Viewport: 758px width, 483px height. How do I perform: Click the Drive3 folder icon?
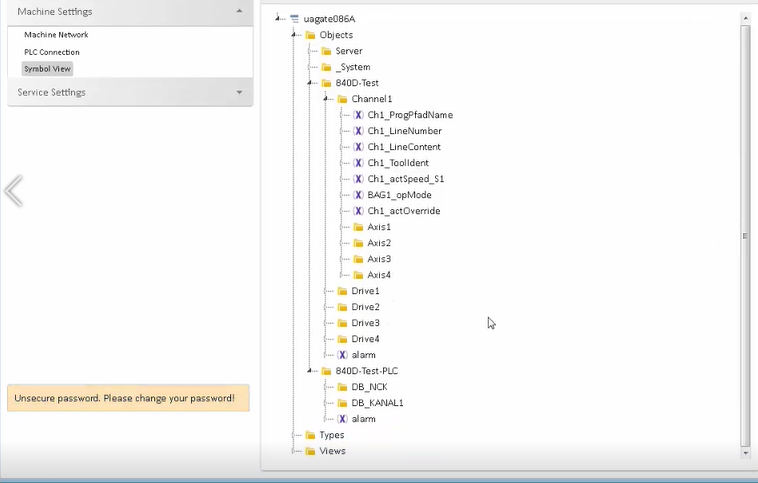pyautogui.click(x=342, y=323)
